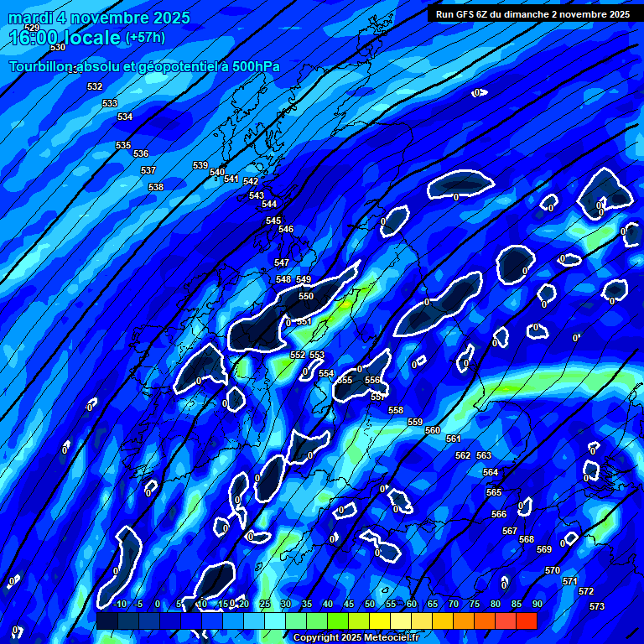This screenshot has width=644, height=644.
Task: Click the Run GFS 6Z header banner
Action: (x=533, y=14)
